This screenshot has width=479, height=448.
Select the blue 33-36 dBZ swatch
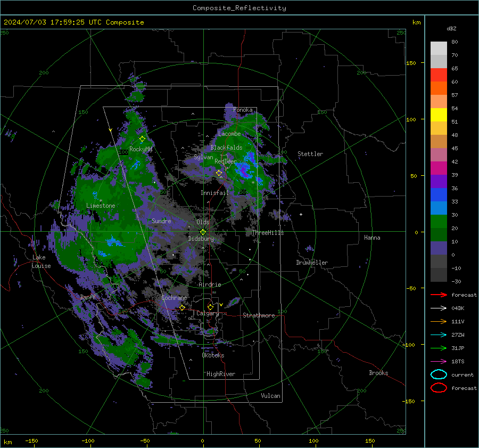coord(439,195)
